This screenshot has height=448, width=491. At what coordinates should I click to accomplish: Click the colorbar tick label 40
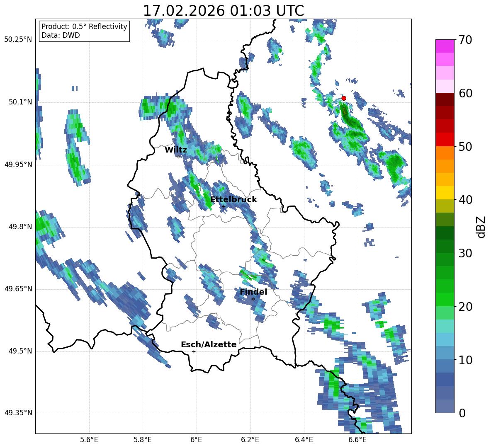click(x=465, y=200)
